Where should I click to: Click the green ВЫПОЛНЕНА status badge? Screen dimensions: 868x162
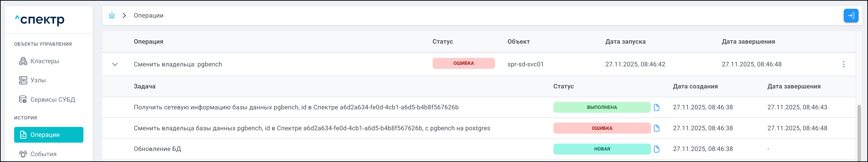(x=602, y=107)
